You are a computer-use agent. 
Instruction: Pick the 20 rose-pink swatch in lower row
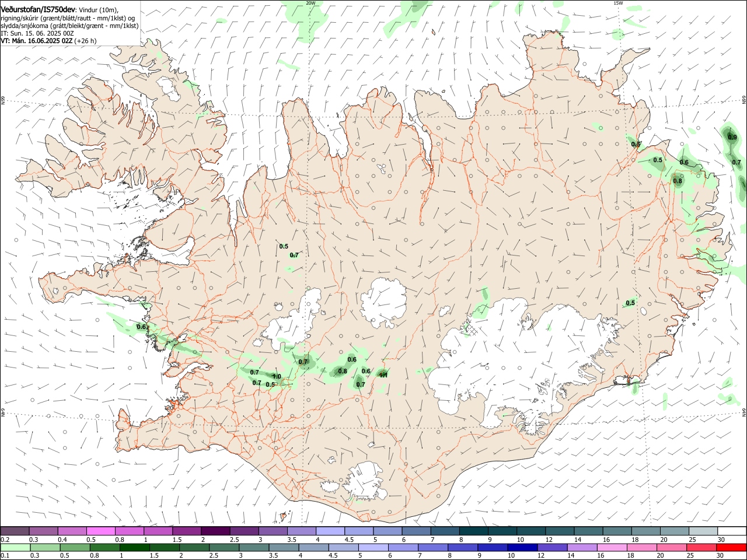[671, 548]
